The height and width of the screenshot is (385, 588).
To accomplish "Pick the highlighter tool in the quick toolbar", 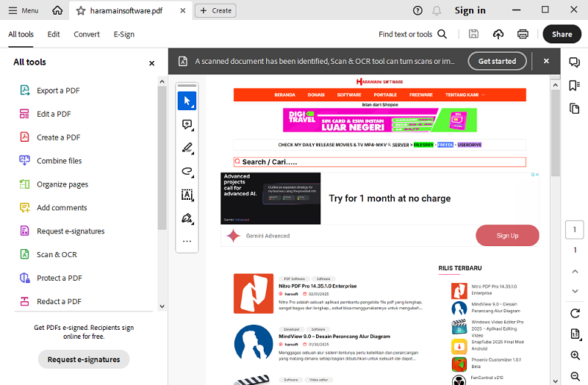I will (187, 148).
